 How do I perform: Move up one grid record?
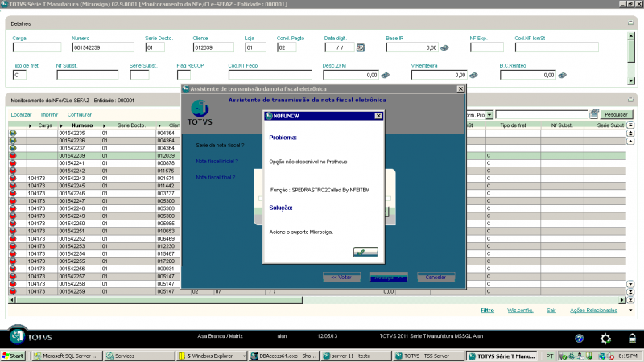point(630,141)
